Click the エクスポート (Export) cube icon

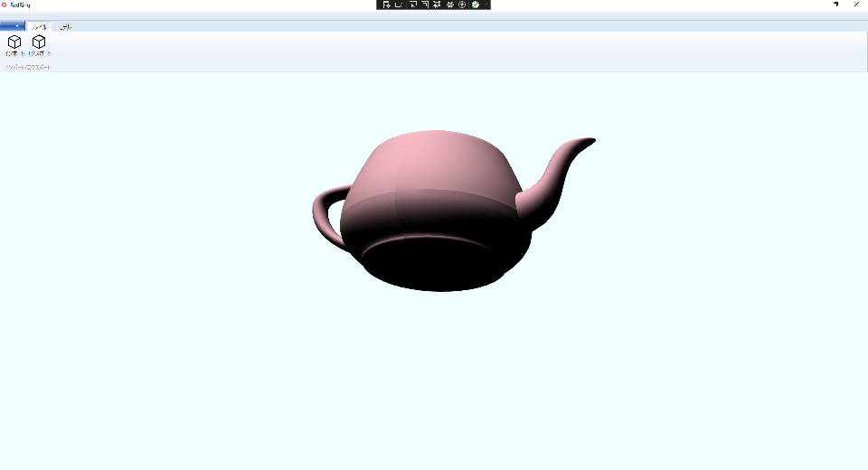(39, 42)
